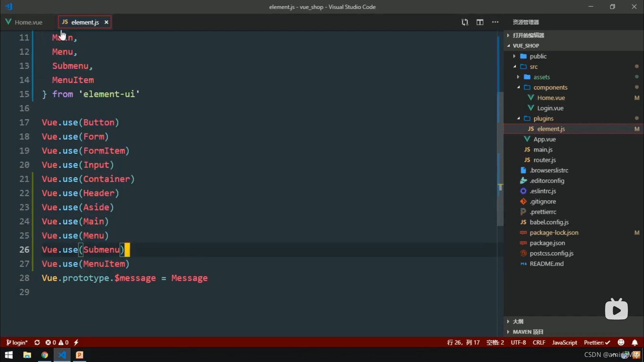The image size is (644, 362).
Task: Click the VS Code logo in title bar
Action: pyautogui.click(x=9, y=6)
